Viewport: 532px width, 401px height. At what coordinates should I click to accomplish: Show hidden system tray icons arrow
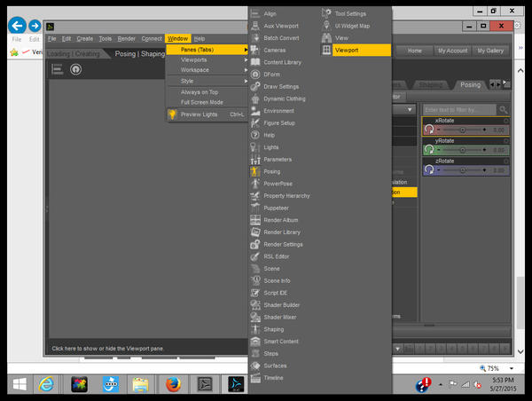click(x=441, y=385)
